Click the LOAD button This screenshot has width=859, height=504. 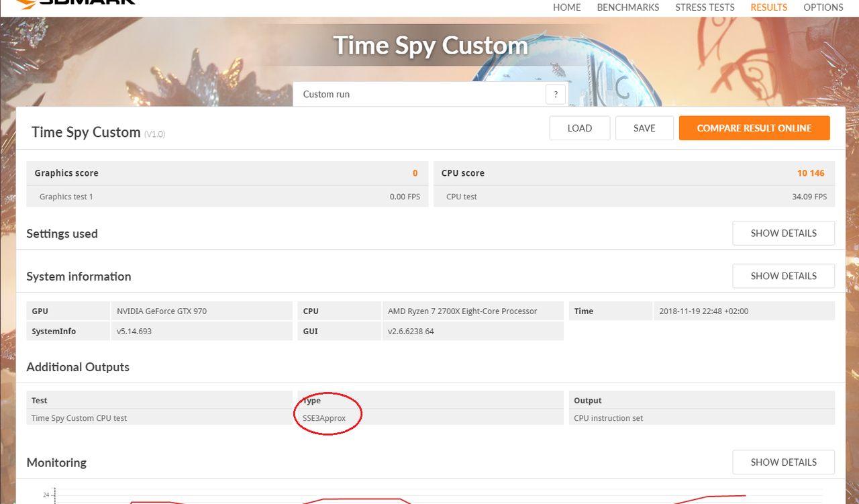[x=580, y=128]
